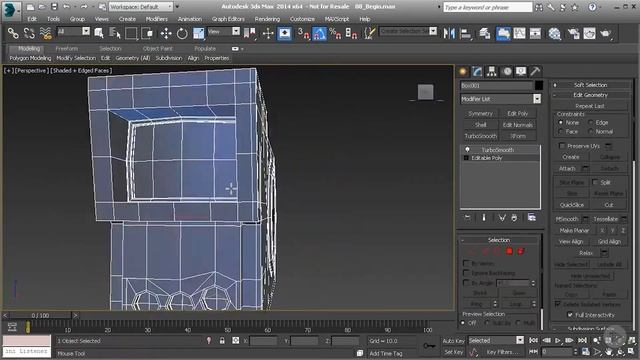The image size is (640, 360).
Task: Open the Utilities hammer panel tab
Action: [x=535, y=71]
